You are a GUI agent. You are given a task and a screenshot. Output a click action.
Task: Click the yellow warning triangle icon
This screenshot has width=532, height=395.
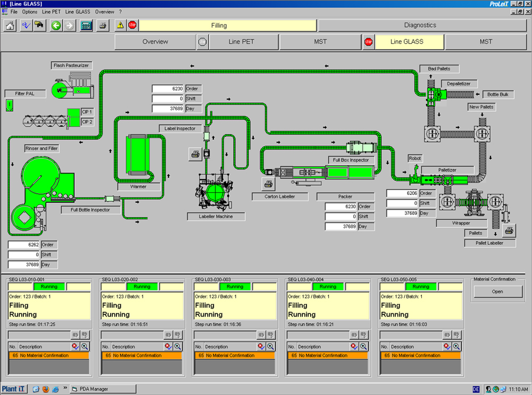[x=121, y=26]
